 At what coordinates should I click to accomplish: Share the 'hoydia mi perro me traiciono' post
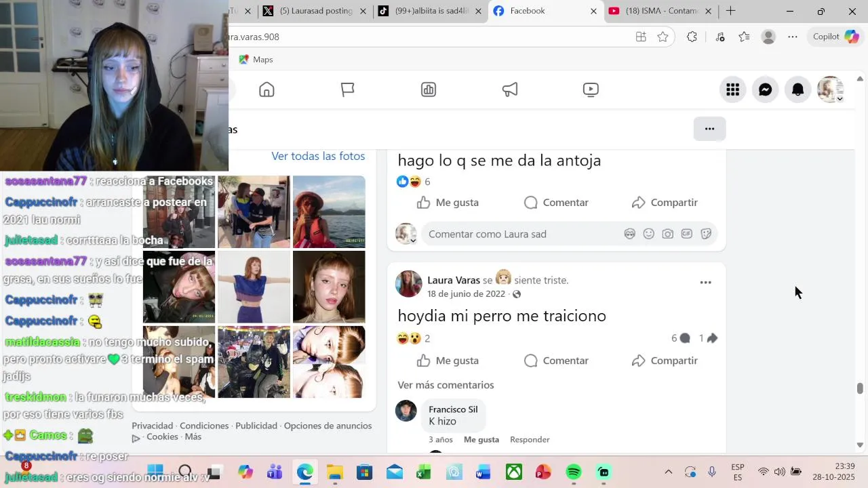click(x=665, y=361)
